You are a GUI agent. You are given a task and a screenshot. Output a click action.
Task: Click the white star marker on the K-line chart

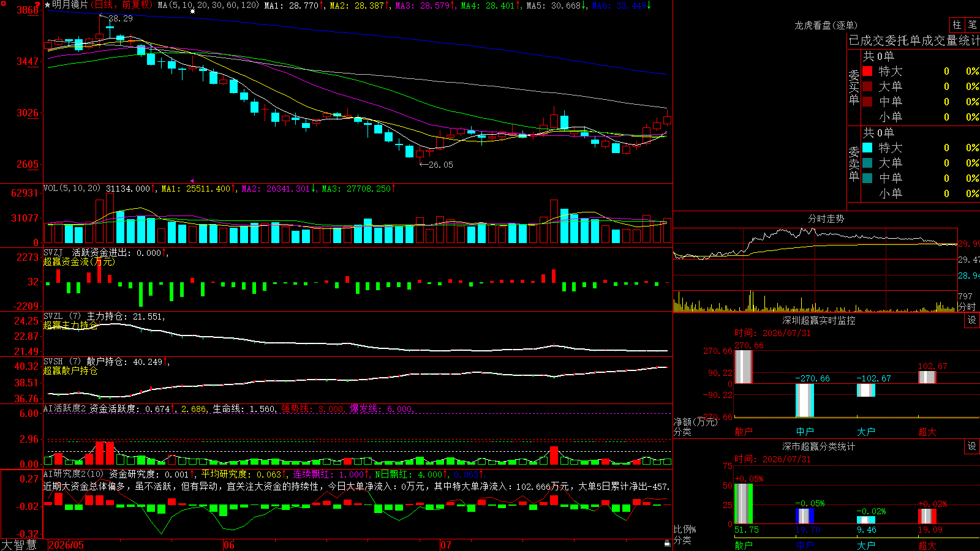[192, 11]
